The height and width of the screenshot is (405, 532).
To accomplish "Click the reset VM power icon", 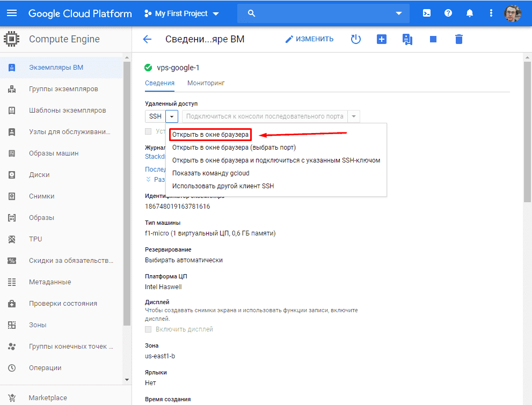I will point(356,39).
